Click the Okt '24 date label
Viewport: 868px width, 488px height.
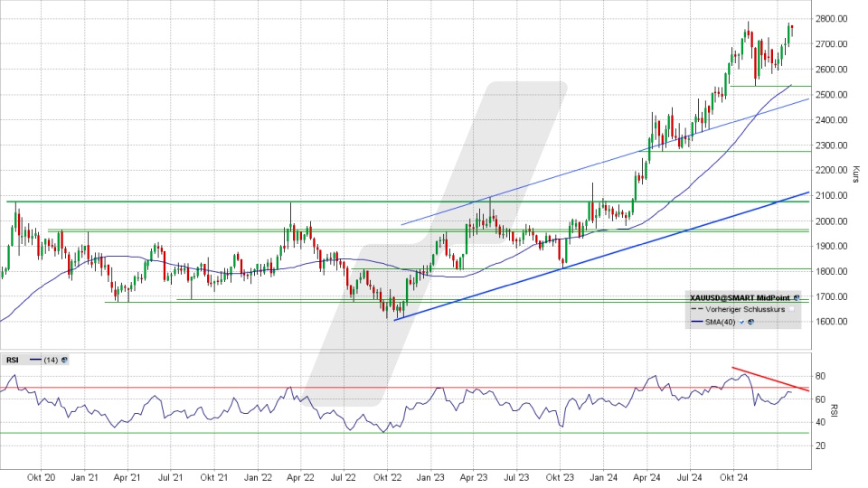[x=733, y=477]
